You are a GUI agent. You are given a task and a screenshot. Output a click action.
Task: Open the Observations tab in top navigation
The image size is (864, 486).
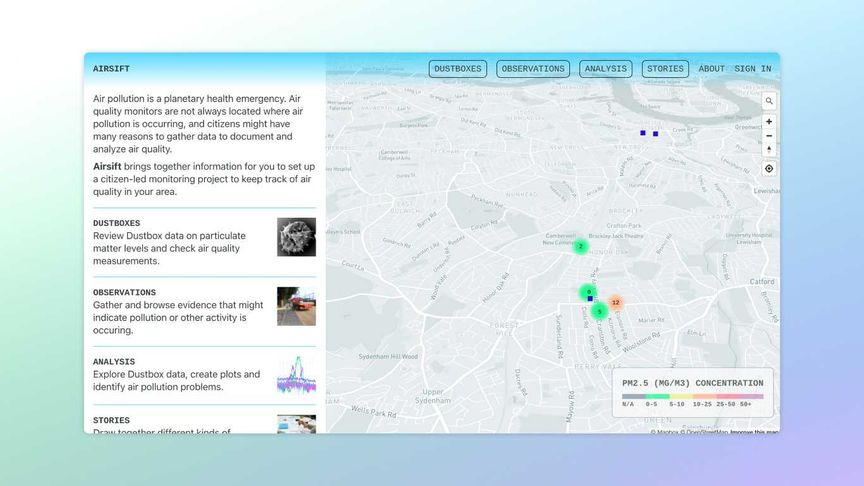533,69
